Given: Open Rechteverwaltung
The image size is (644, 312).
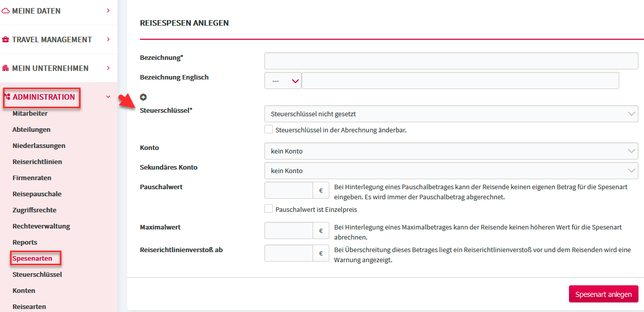Looking at the screenshot, I should point(41,226).
